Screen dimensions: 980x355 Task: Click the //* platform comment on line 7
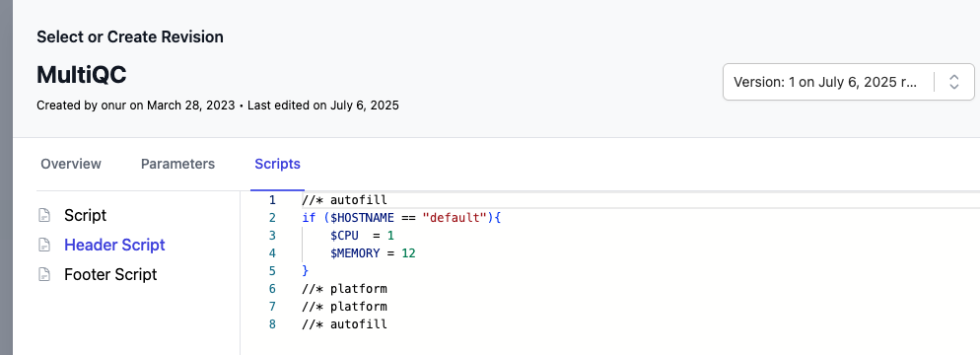(x=344, y=307)
